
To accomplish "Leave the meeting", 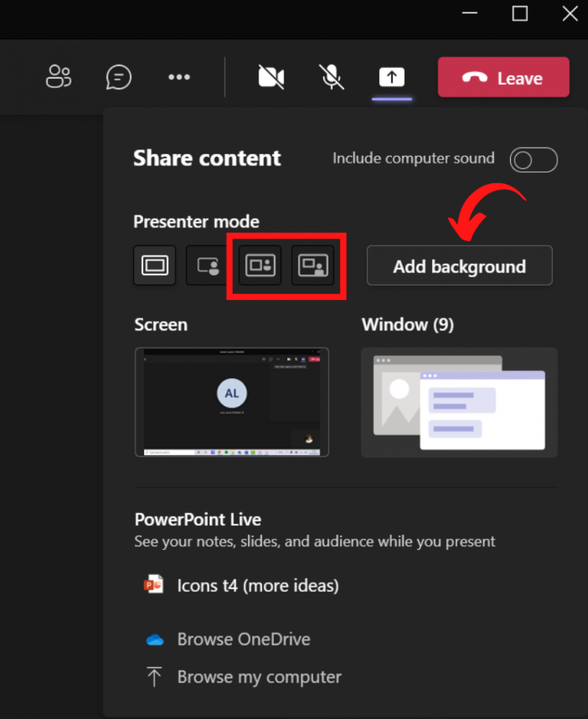I will [503, 77].
